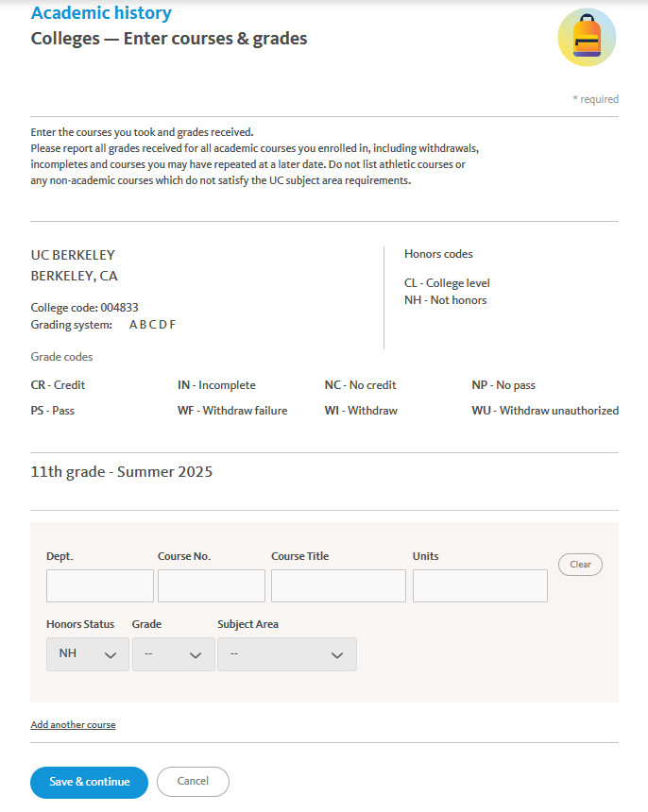Focus the Dept. input field
The image size is (648, 812).
pos(100,585)
